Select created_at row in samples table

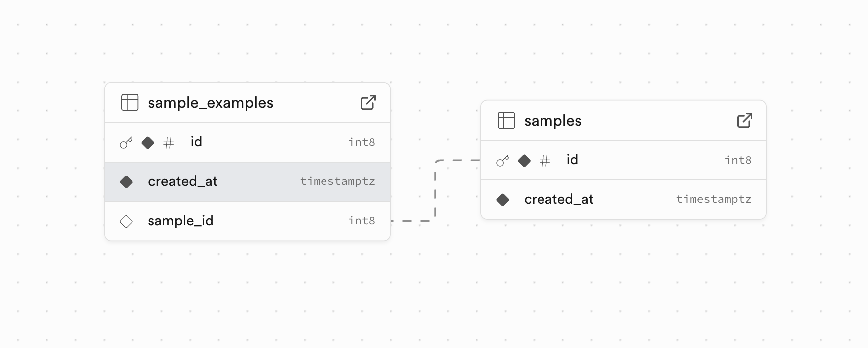click(x=624, y=200)
